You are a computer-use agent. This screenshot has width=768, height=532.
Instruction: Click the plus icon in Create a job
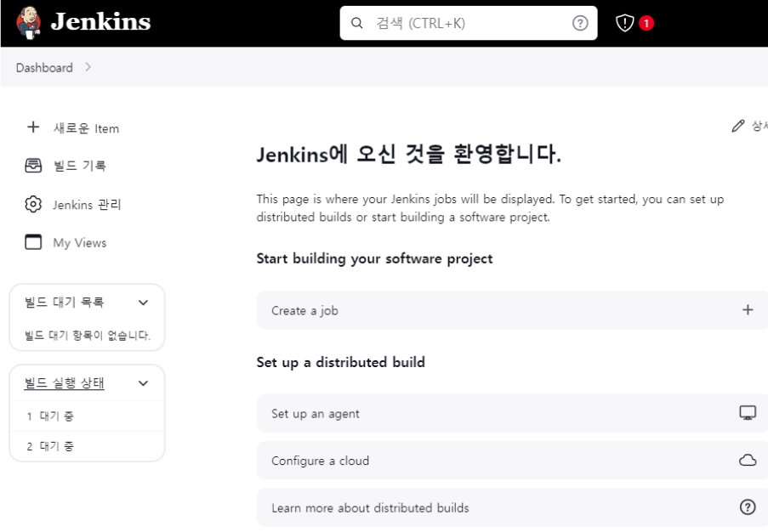pos(748,310)
